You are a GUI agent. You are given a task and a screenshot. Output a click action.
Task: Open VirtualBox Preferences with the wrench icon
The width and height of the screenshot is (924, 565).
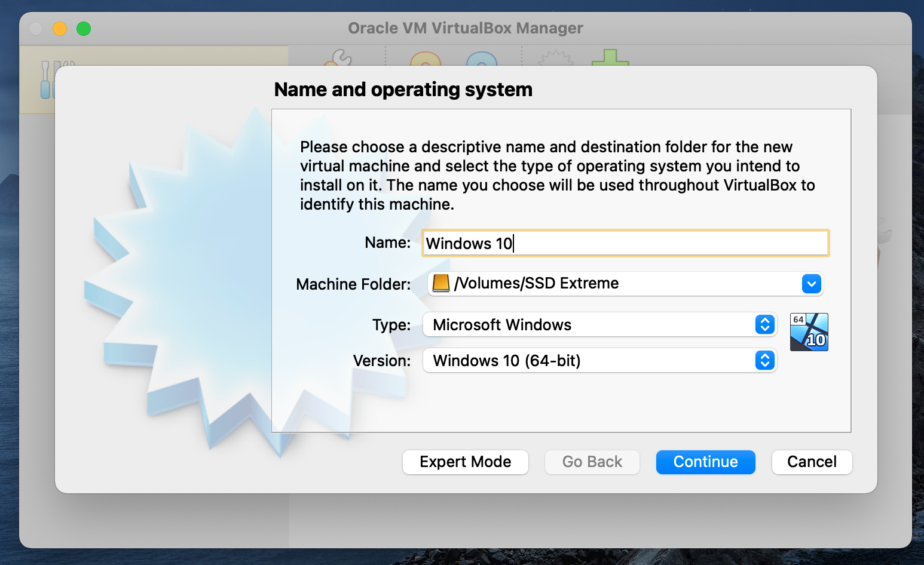tap(339, 65)
